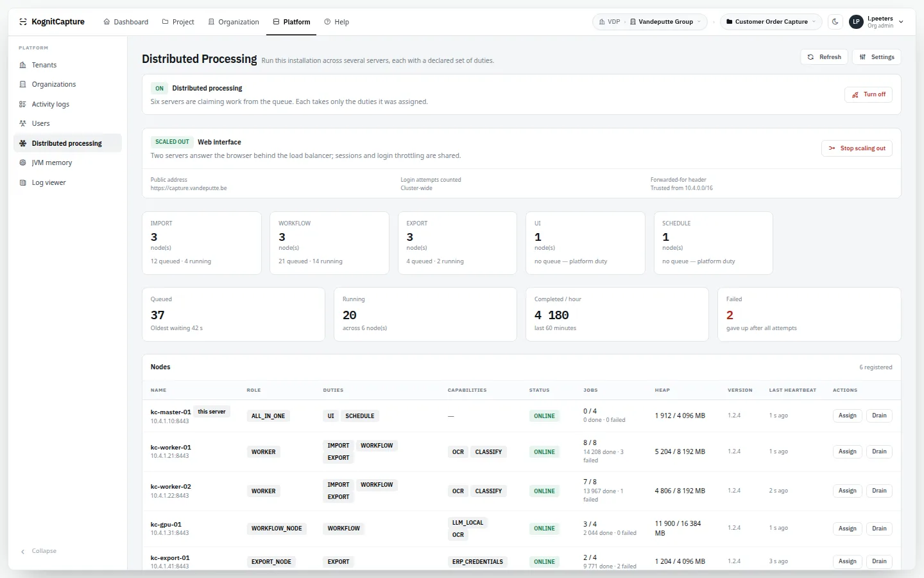Open Log viewer in the sidebar
This screenshot has width=924, height=578.
[67, 182]
